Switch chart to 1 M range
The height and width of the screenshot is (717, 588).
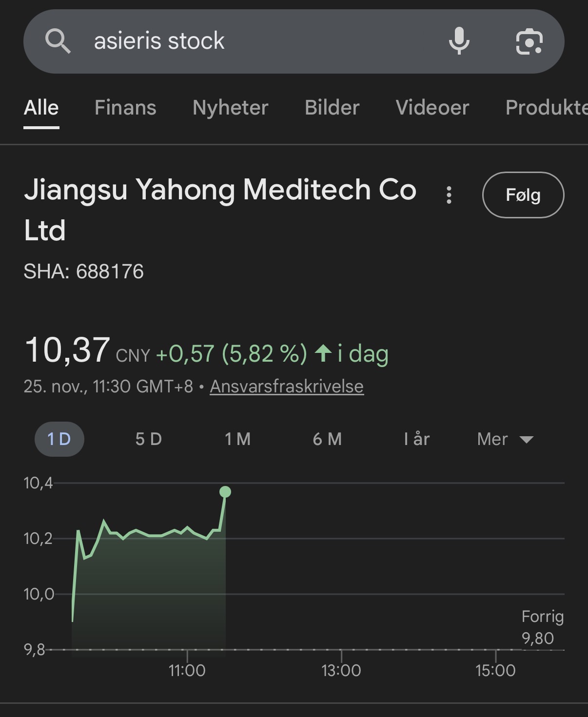(x=238, y=439)
